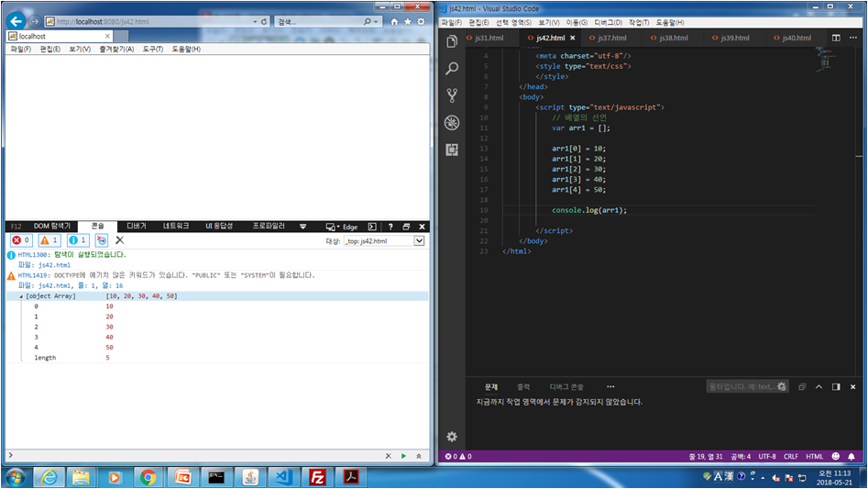868x489 pixels.
Task: Click js42.html file link under HTML1300 message
Action: coord(54,265)
